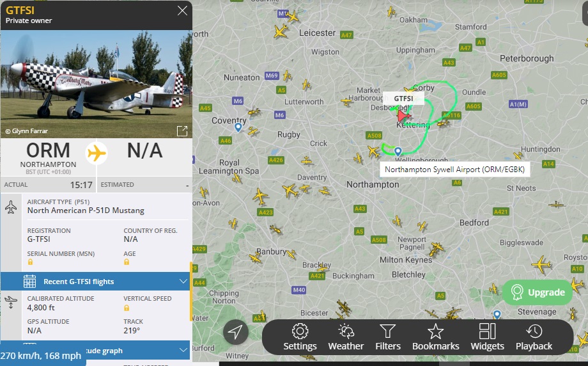This screenshot has height=366, width=588.
Task: Open the Settings gear in the bottom toolbar
Action: 300,337
